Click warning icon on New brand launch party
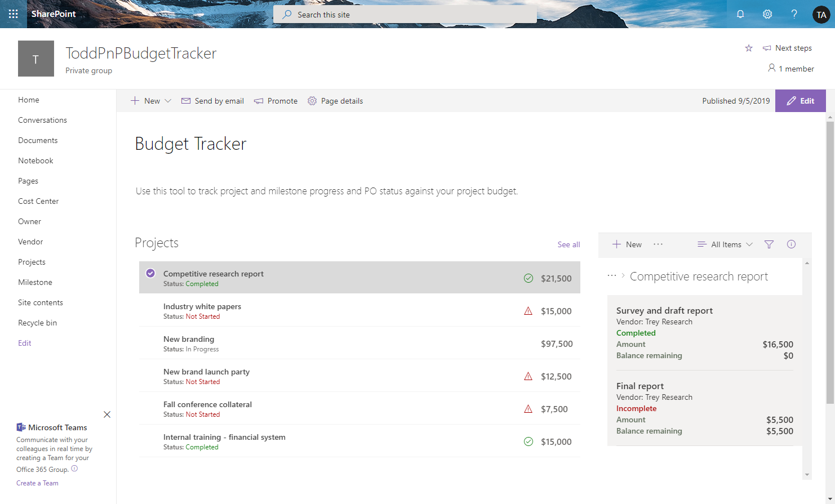This screenshot has width=835, height=504. [528, 376]
